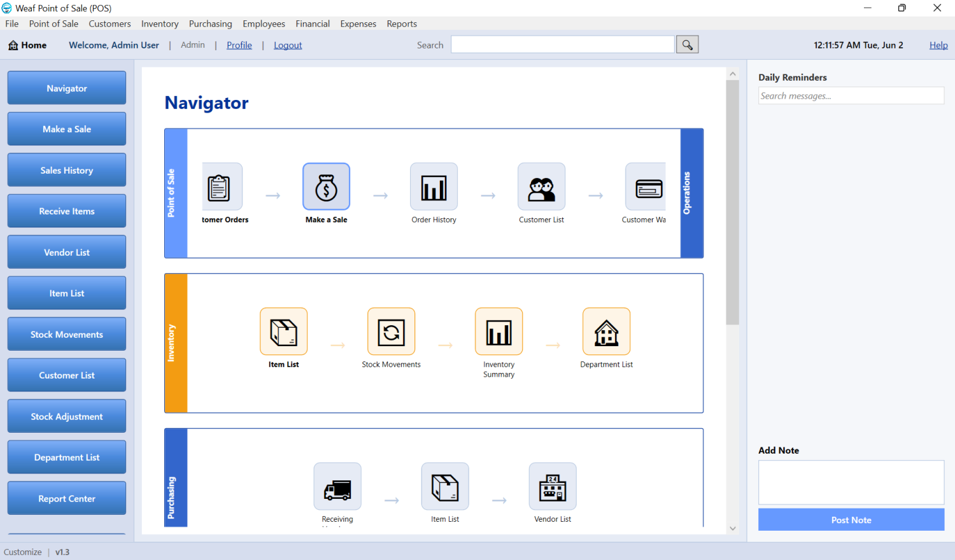Click the Home icon in header
Image resolution: width=955 pixels, height=560 pixels.
(x=13, y=45)
